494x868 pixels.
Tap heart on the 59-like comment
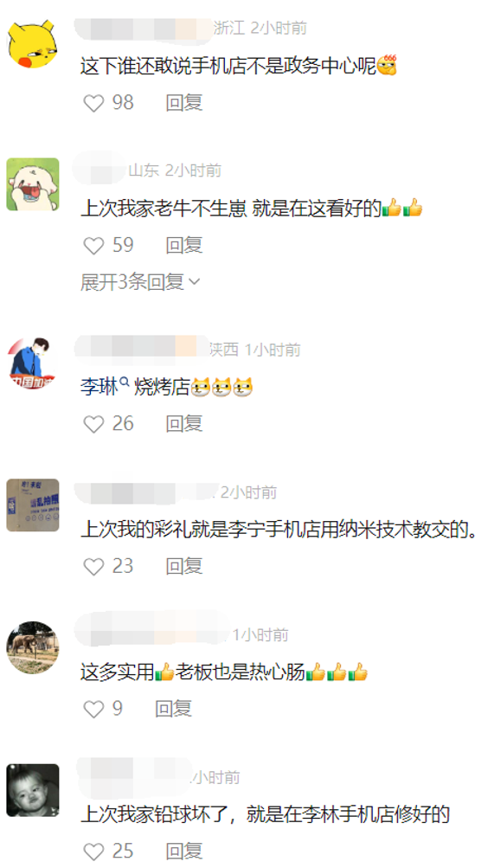coord(93,245)
